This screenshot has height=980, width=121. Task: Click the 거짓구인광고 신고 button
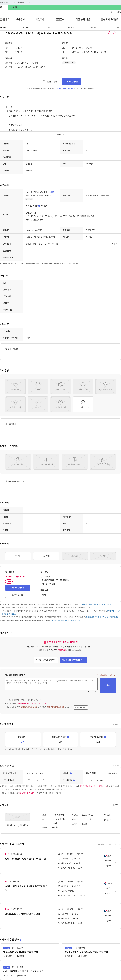point(112,765)
